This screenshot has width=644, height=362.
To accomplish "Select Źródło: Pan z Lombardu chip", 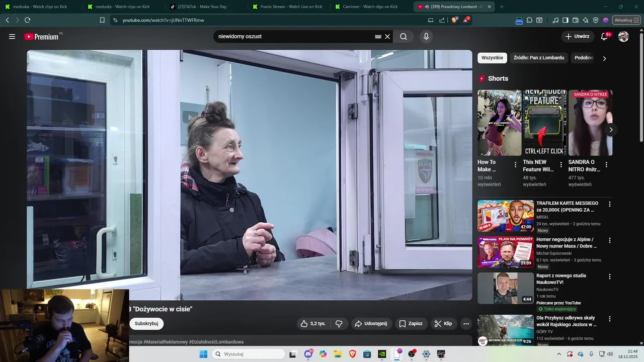I will [x=539, y=58].
